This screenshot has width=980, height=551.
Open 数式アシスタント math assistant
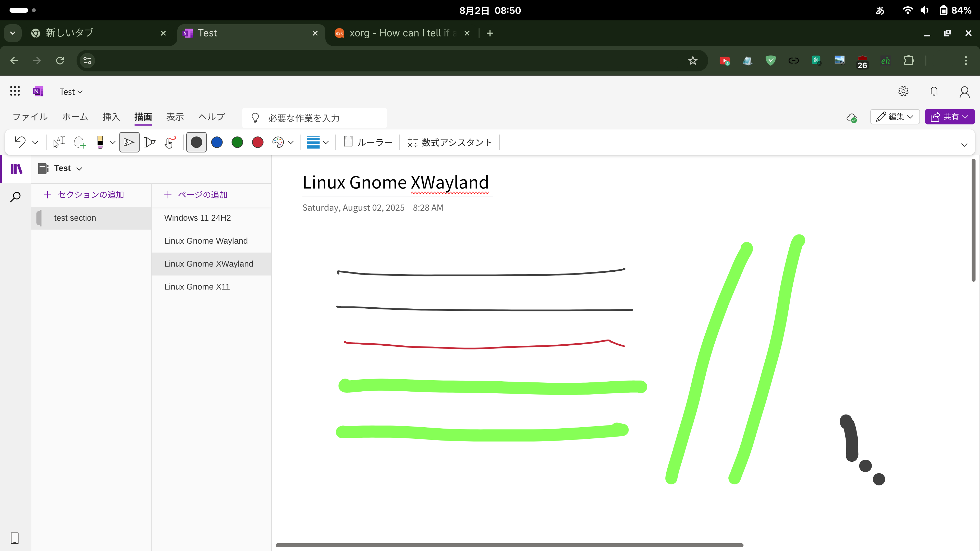tap(449, 142)
